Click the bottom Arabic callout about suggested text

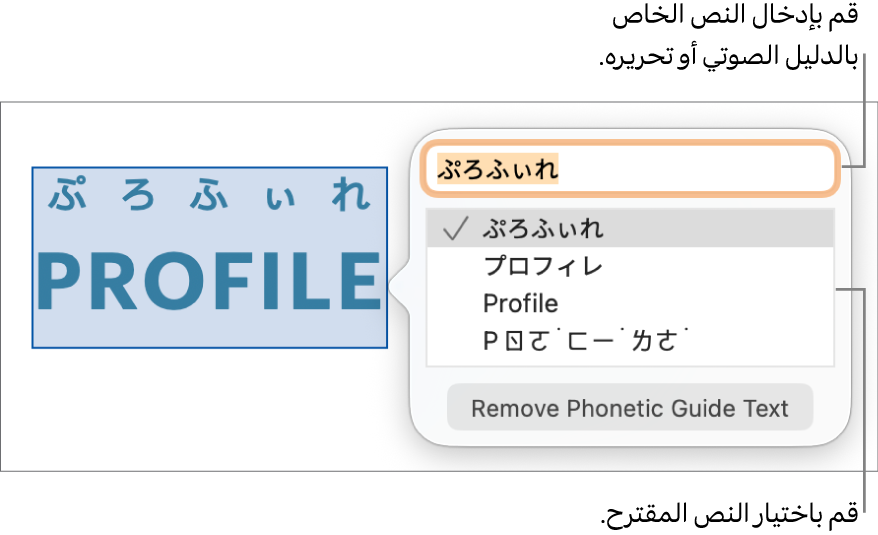[729, 514]
